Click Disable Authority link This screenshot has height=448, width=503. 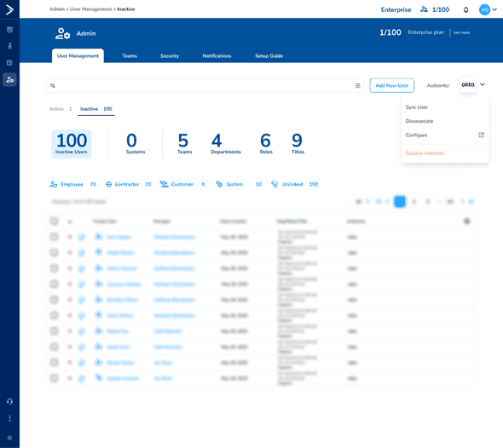tap(425, 153)
